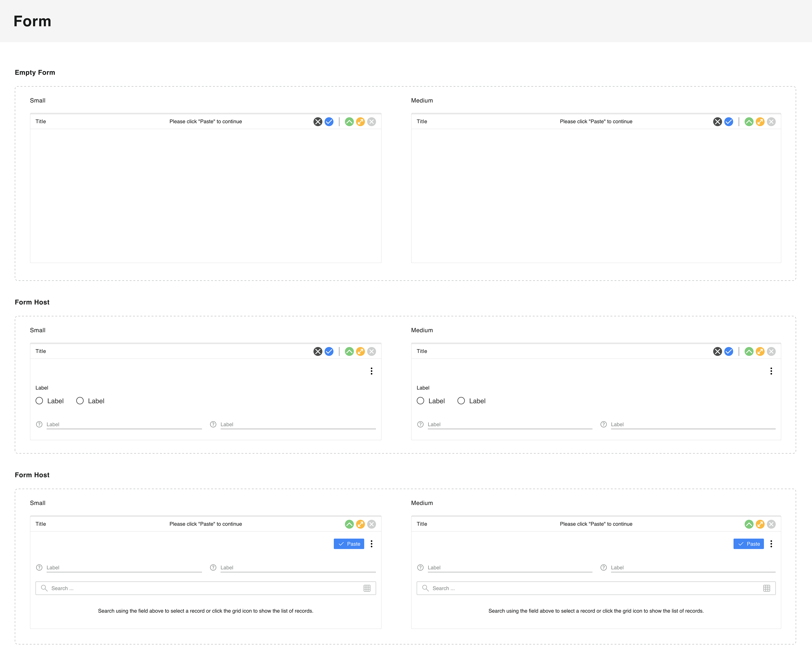Screen dimensions: 812x667
Task: Click gray close X in Empty Form Medium panel
Action: pos(771,122)
